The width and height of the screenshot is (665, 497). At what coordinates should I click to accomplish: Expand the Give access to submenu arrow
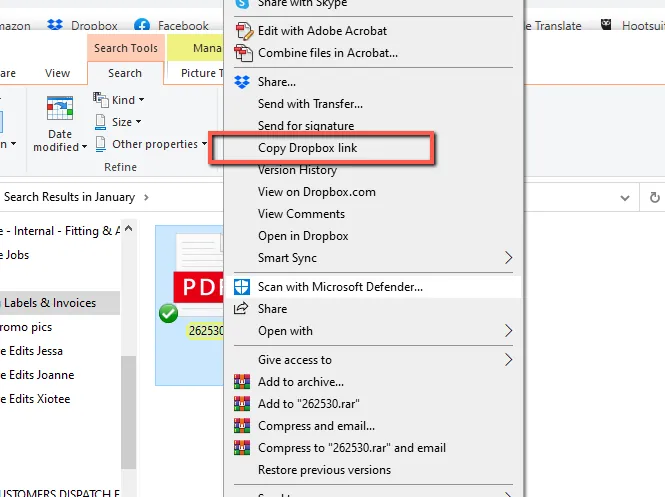tap(509, 360)
